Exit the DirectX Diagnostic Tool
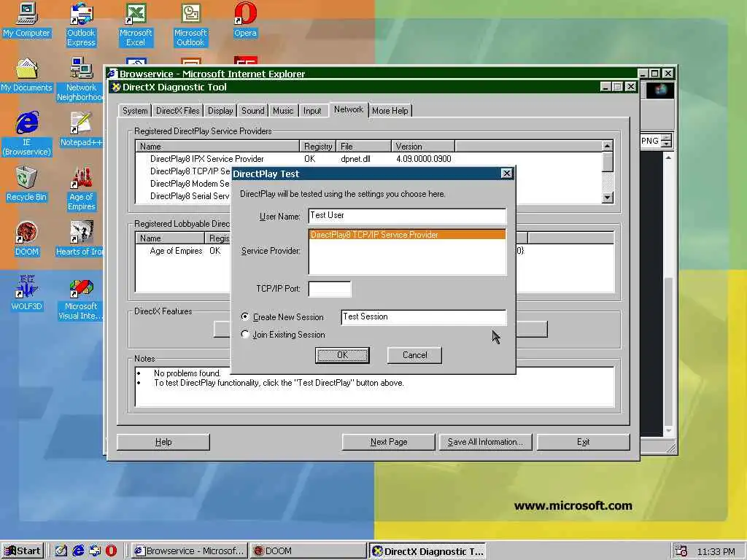This screenshot has height=560, width=747. [583, 442]
